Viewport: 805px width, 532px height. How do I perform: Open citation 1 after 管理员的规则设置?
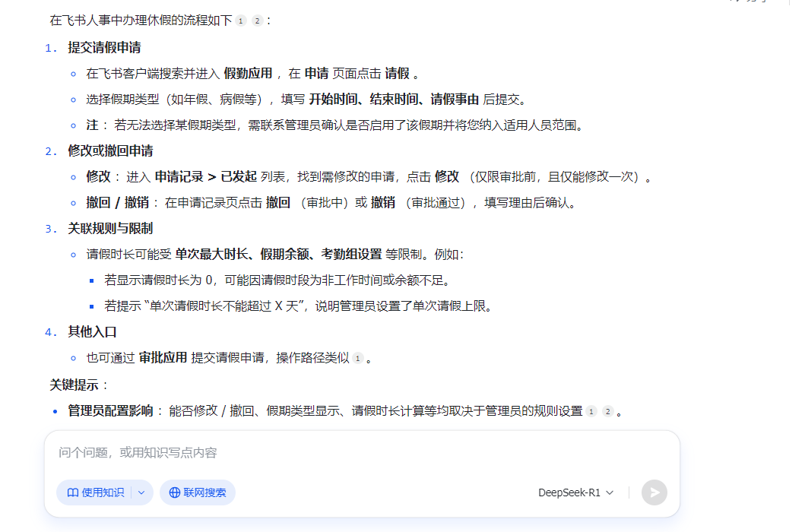[x=591, y=411]
